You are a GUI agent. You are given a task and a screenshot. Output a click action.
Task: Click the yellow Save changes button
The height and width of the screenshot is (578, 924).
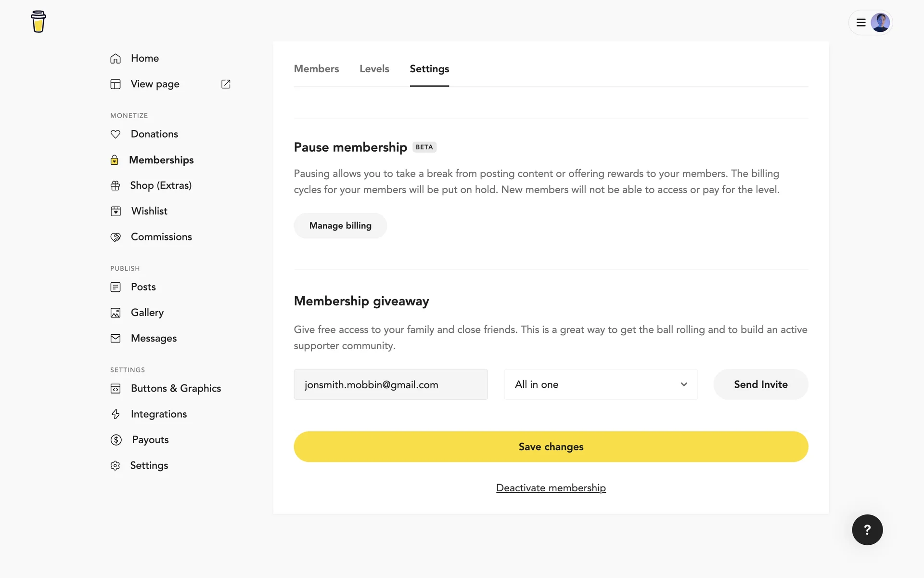[x=551, y=447]
